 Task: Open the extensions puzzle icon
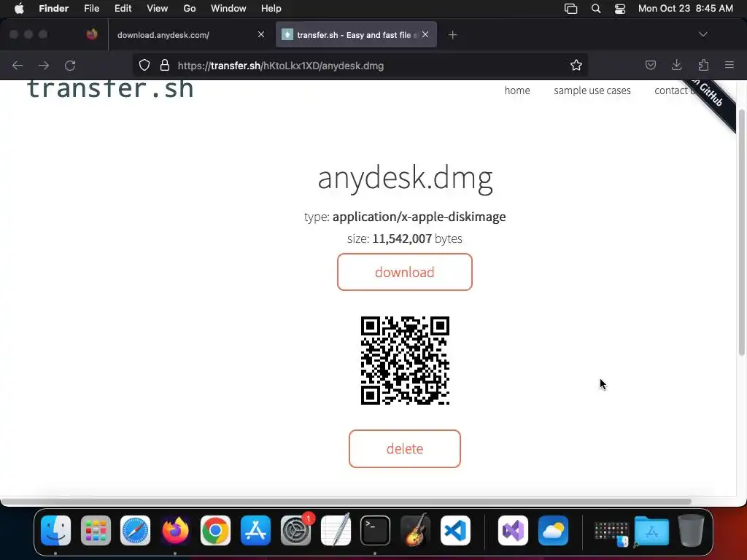(x=703, y=65)
